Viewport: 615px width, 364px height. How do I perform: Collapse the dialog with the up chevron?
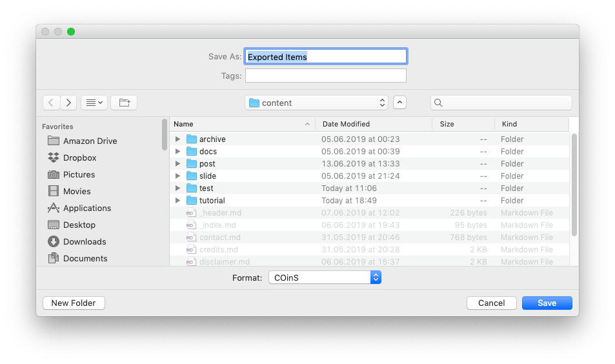tap(399, 103)
